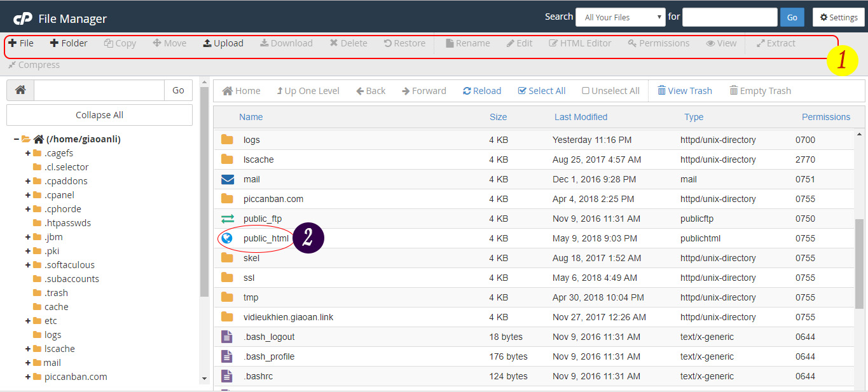Screen dimensions: 868x392
Task: Click the search text input field
Action: (x=729, y=17)
